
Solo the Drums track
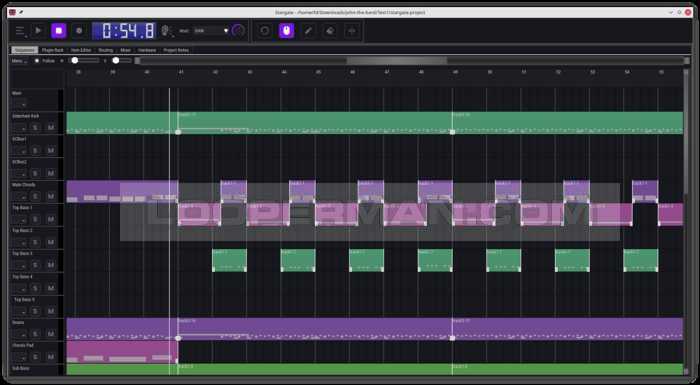click(x=36, y=334)
